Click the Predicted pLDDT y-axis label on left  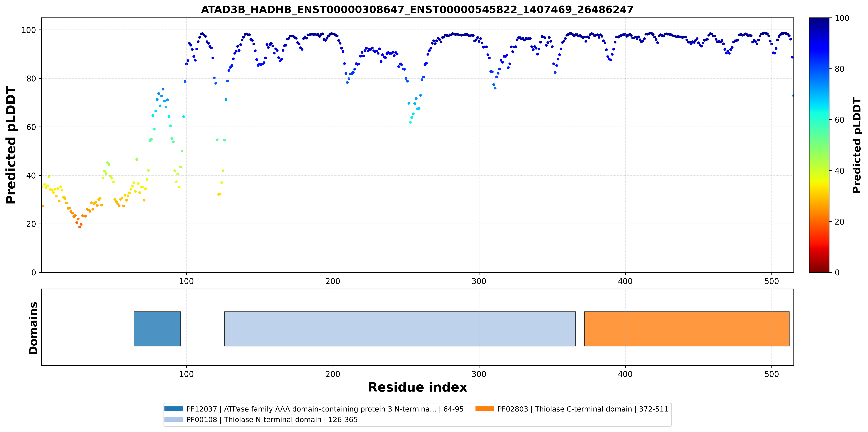[x=11, y=145]
